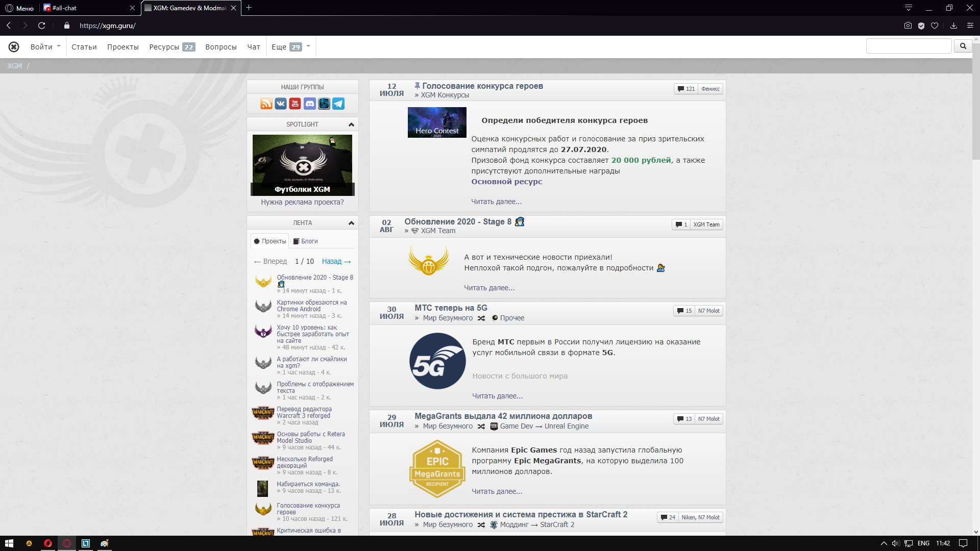This screenshot has height=551, width=980.
Task: Click the search magnifier button
Action: point(963,46)
